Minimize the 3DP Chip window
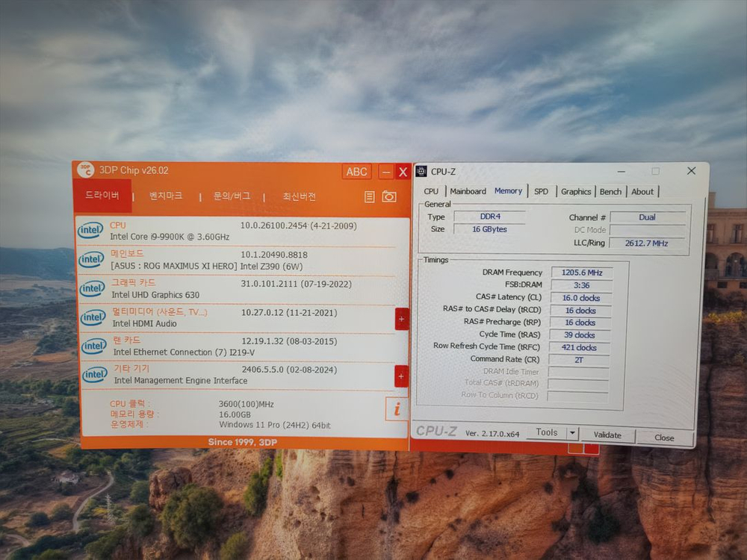The height and width of the screenshot is (560, 747). (x=386, y=172)
